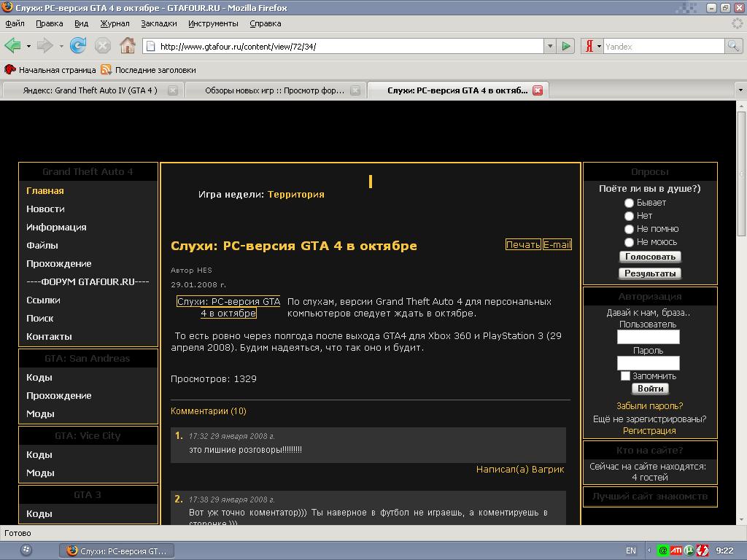Open the search engine selector dropdown
Image resolution: width=747 pixels, height=560 pixels.
pos(599,46)
